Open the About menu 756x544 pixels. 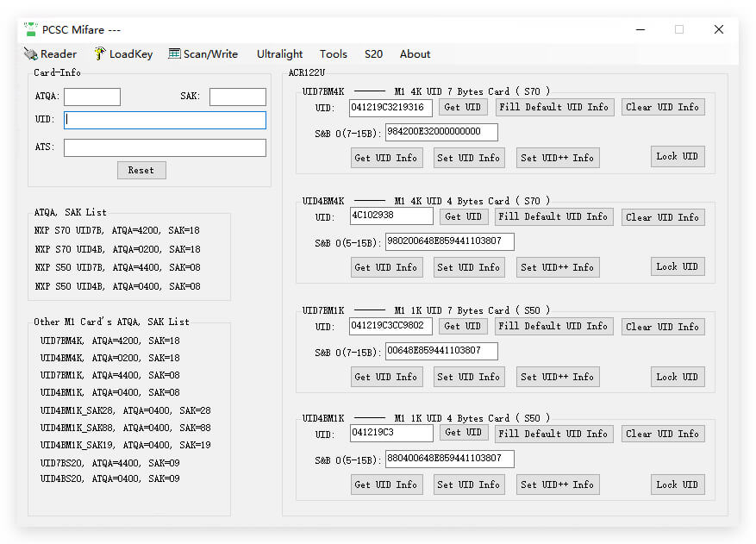click(x=415, y=54)
